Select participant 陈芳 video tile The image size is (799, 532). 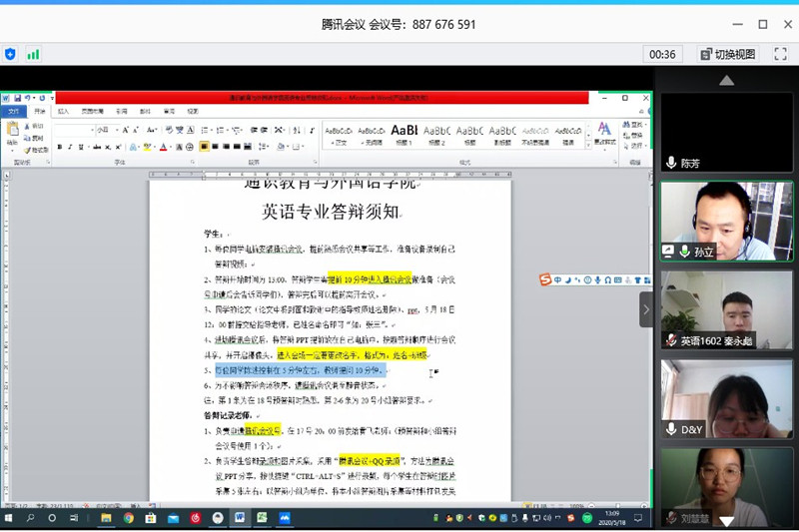coord(727,132)
